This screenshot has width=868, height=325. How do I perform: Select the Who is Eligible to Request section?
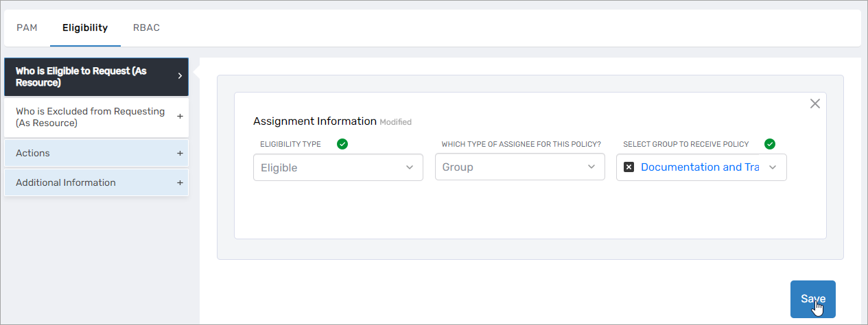[x=89, y=77]
